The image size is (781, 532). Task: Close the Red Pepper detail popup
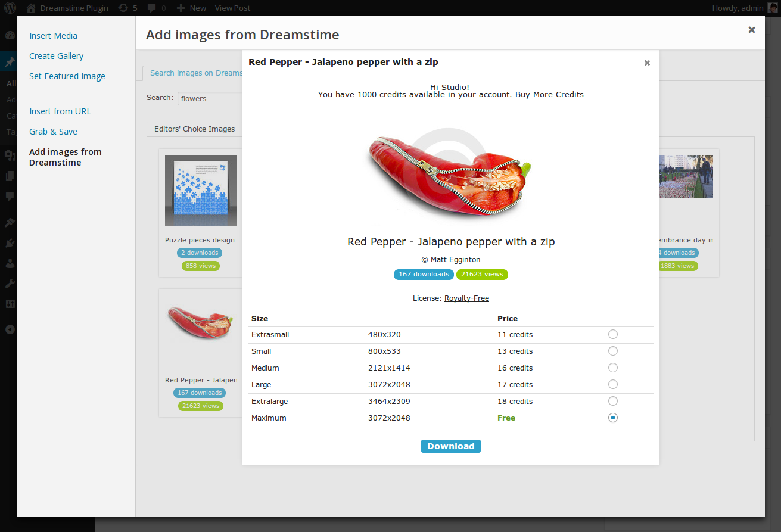647,63
